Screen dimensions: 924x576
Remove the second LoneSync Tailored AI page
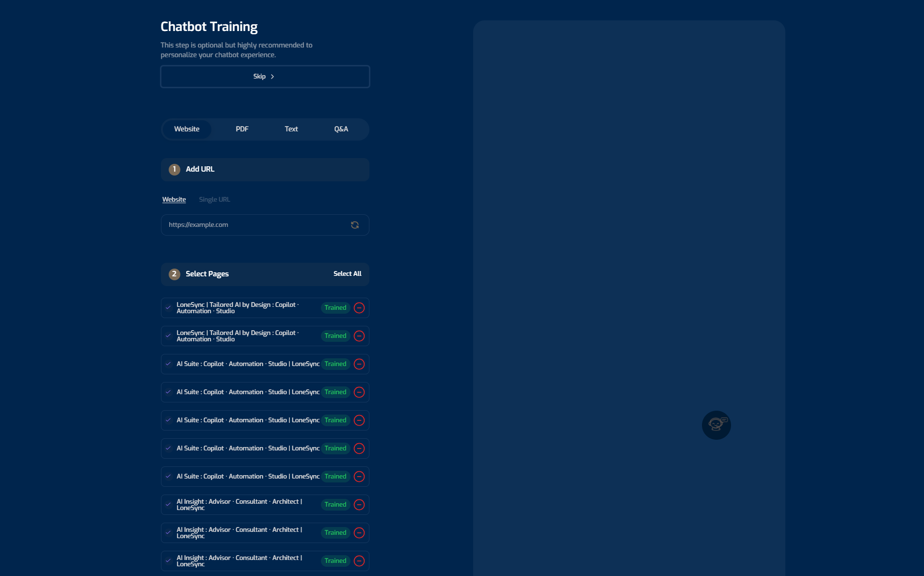tap(359, 336)
